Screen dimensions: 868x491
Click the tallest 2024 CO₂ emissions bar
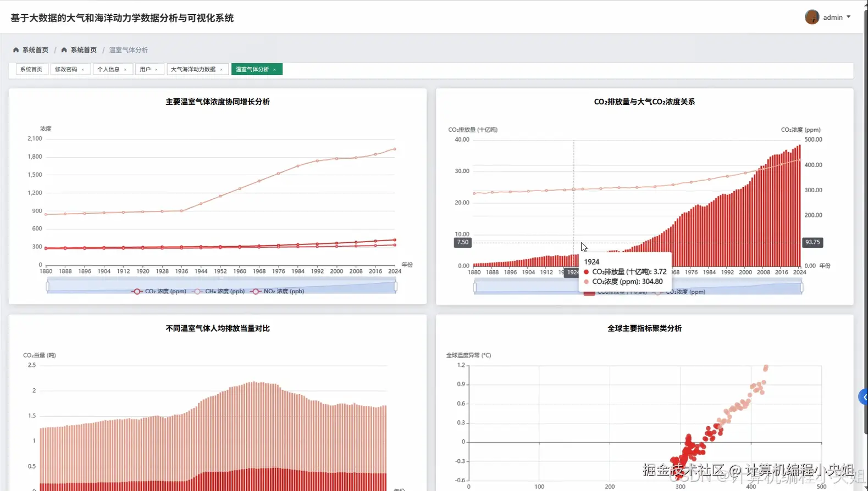[799, 206]
